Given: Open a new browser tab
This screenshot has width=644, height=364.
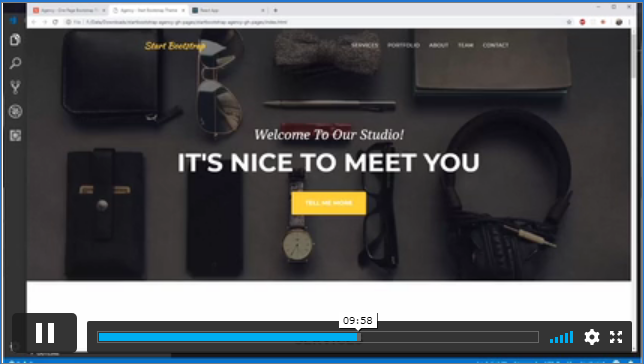Looking at the screenshot, I should click(x=276, y=10).
